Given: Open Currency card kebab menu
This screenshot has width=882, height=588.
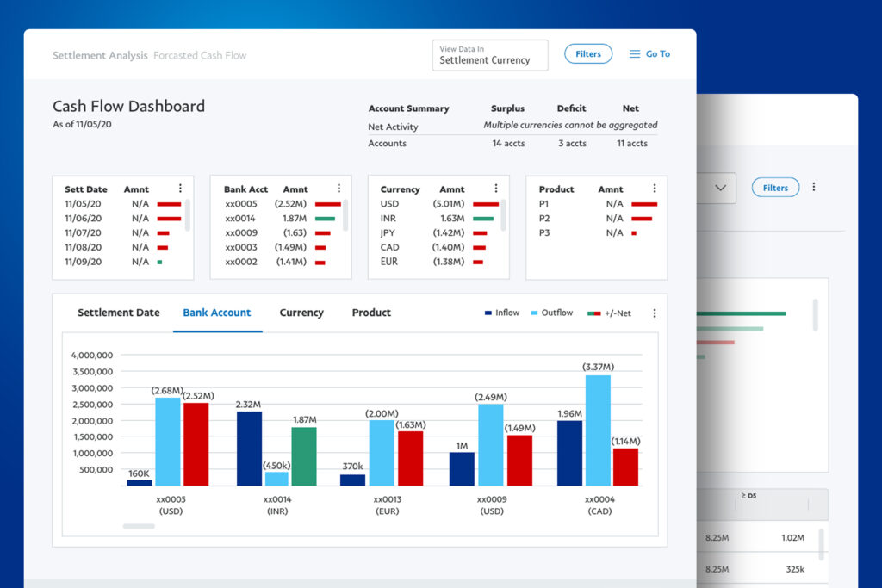Looking at the screenshot, I should coord(495,189).
